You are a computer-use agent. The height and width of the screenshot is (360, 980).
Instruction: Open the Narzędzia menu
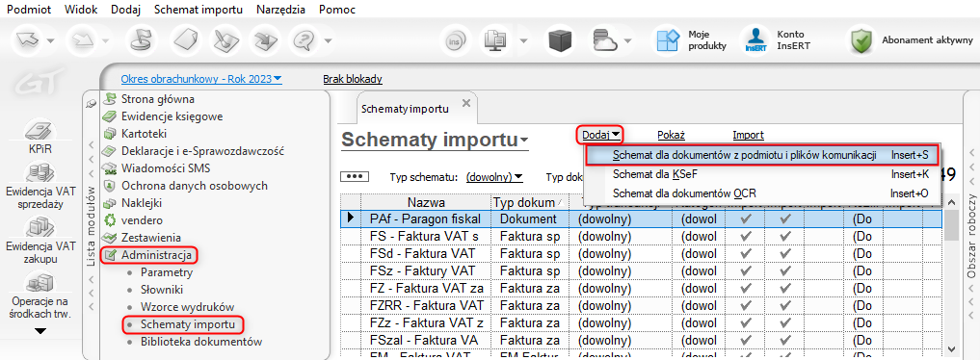pos(280,10)
